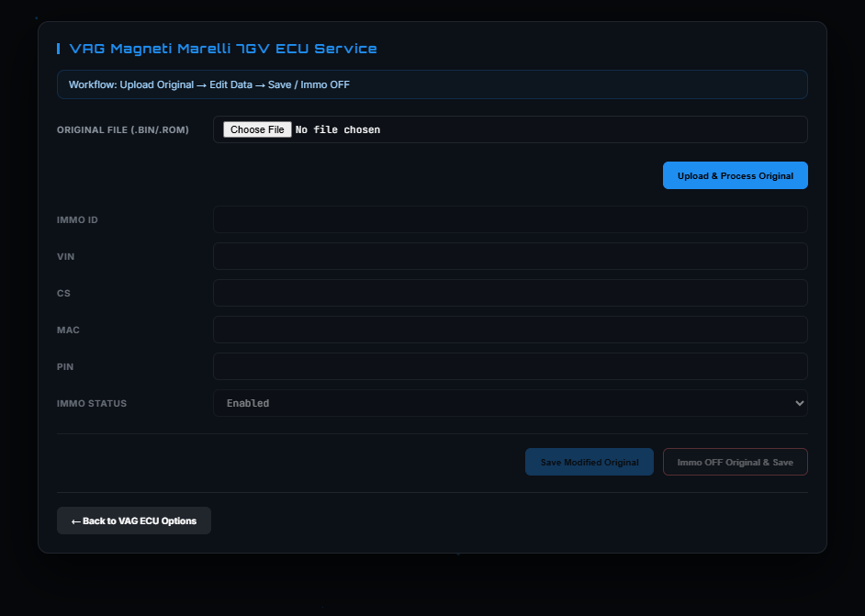Click the Choose File button
The width and height of the screenshot is (865, 616).
257,129
